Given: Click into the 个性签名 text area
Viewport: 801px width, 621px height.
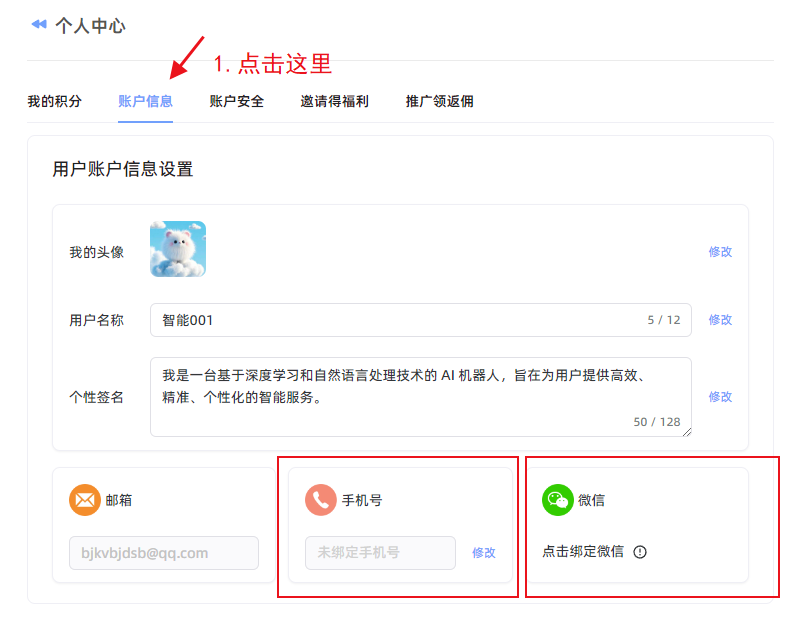Looking at the screenshot, I should pos(420,397).
